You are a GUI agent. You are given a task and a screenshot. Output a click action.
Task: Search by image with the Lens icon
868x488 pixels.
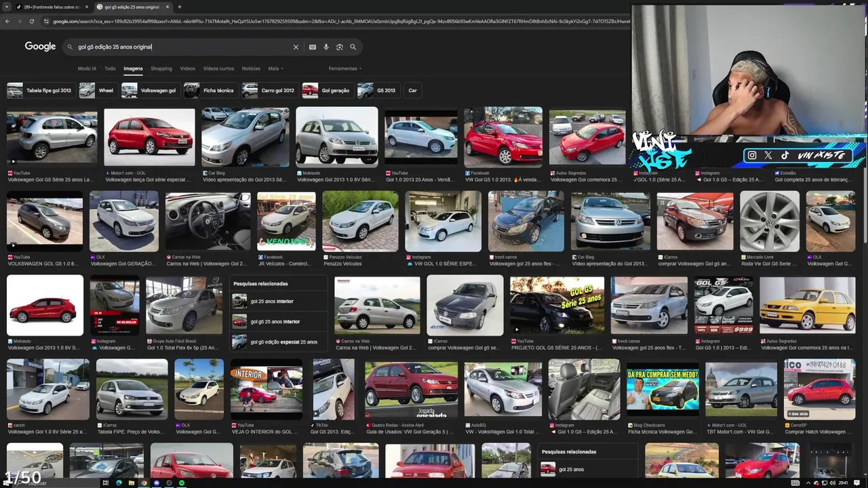coord(340,47)
